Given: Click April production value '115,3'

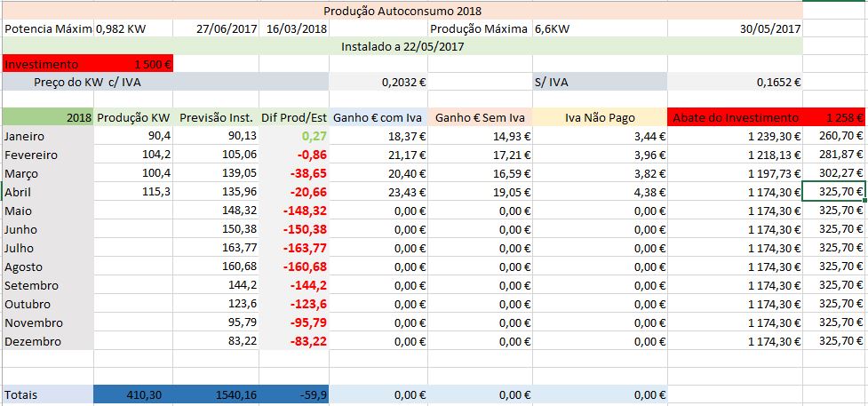Looking at the screenshot, I should [133, 192].
